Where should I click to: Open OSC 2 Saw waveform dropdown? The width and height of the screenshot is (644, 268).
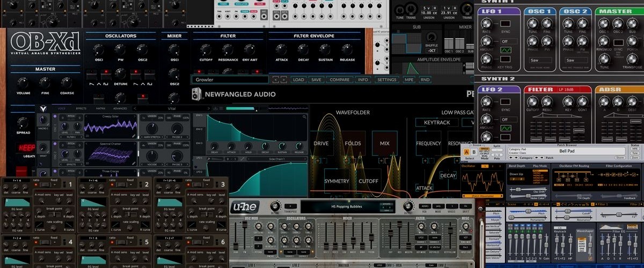point(575,60)
